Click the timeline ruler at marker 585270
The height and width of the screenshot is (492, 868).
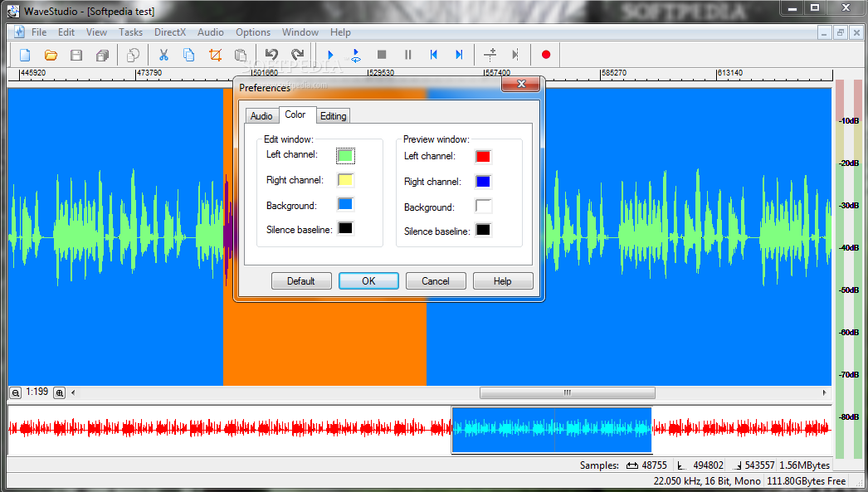pos(614,73)
